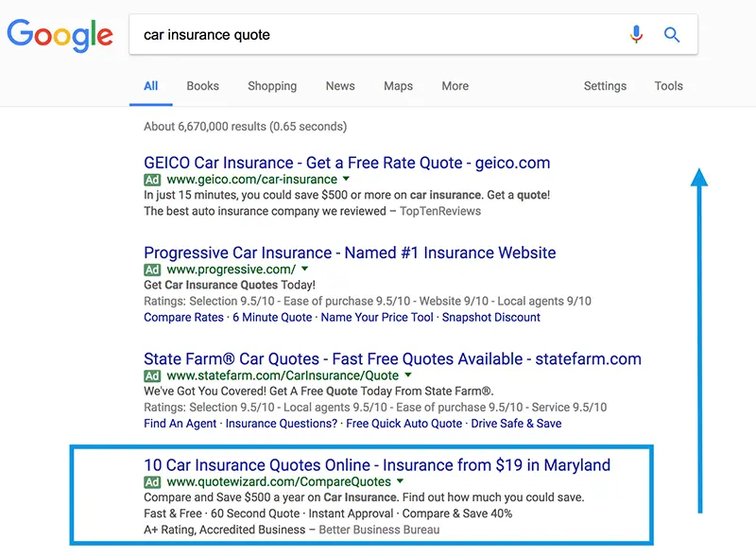Viewport: 756px width, 558px height.
Task: Open the Settings menu
Action: pyautogui.click(x=605, y=86)
